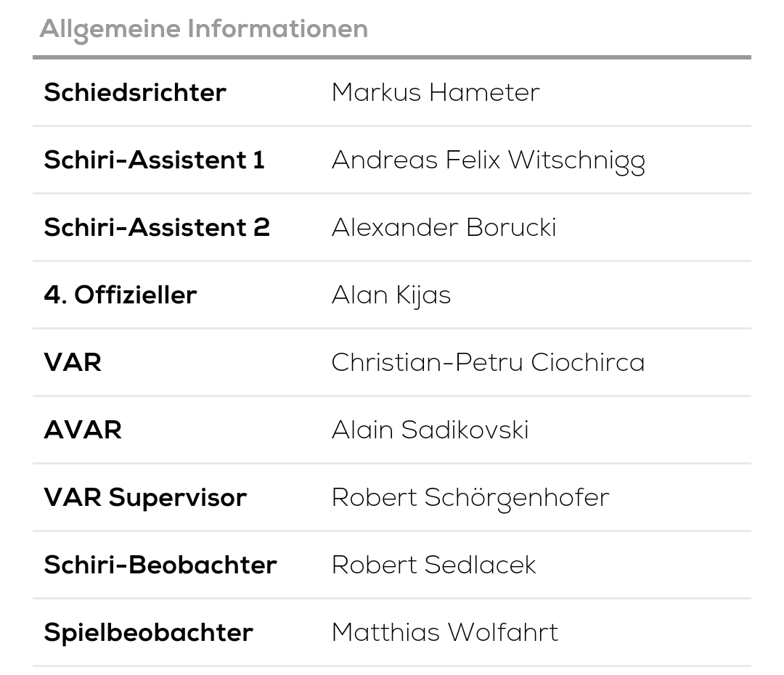
Task: Select fourth official Alan Kijas
Action: point(391,295)
